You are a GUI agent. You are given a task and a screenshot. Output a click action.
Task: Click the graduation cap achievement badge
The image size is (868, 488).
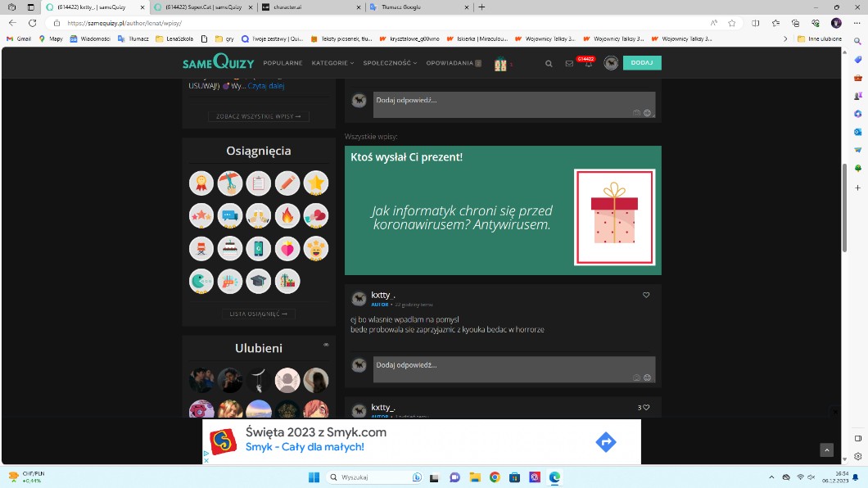[259, 281]
